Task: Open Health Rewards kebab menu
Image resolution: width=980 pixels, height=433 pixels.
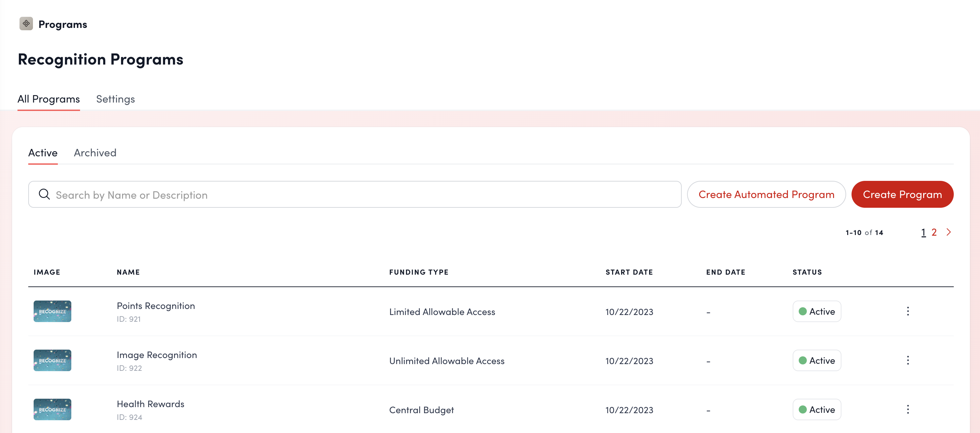Action: pos(908,409)
